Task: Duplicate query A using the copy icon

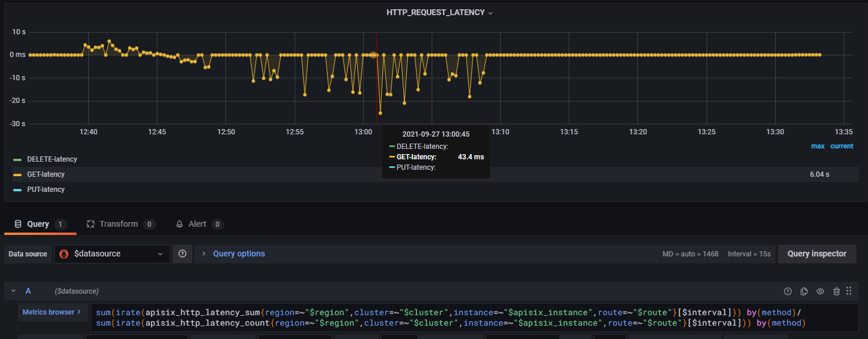Action: click(x=804, y=291)
